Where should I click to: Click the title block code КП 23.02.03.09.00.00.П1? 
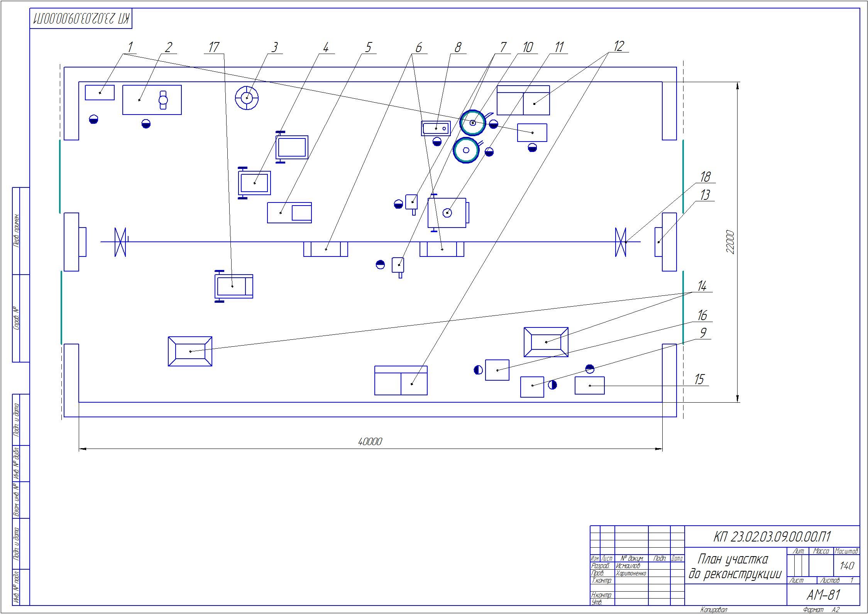tap(772, 536)
